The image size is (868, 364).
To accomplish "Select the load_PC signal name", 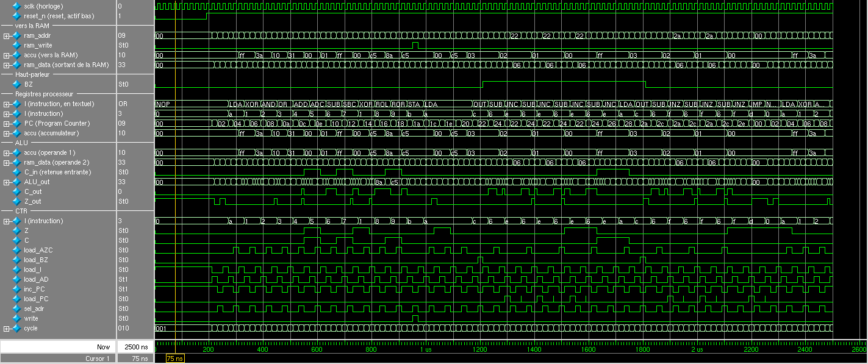I will [36, 299].
